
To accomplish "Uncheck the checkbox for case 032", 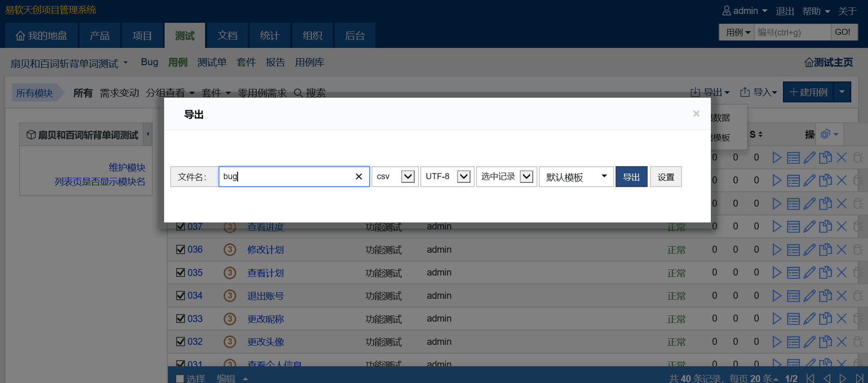I will (181, 342).
